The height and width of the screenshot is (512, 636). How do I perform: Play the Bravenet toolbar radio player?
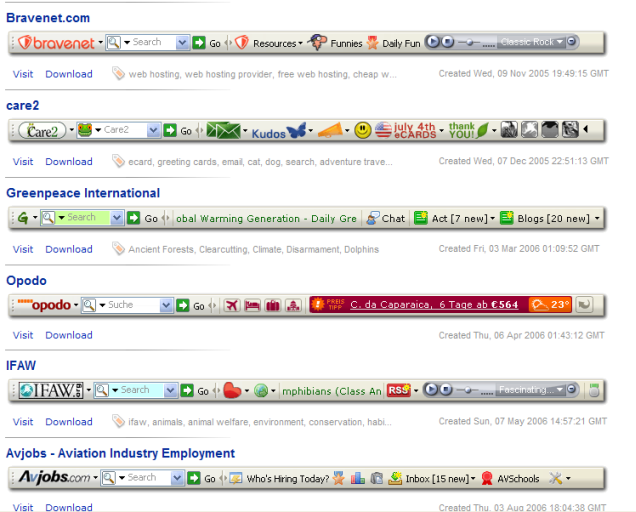pos(433,41)
